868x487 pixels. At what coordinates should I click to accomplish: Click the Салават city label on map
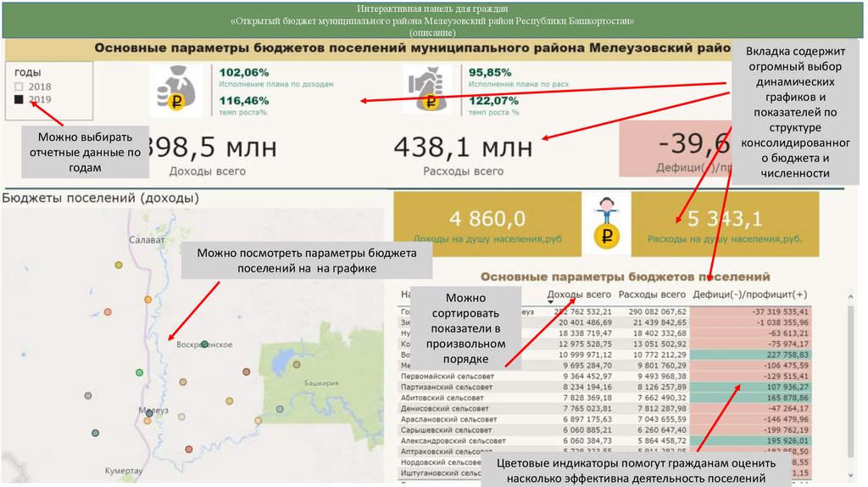click(x=147, y=240)
